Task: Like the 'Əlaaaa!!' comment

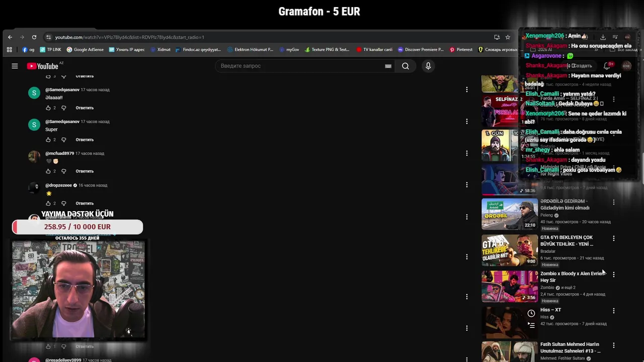Action: [48, 108]
